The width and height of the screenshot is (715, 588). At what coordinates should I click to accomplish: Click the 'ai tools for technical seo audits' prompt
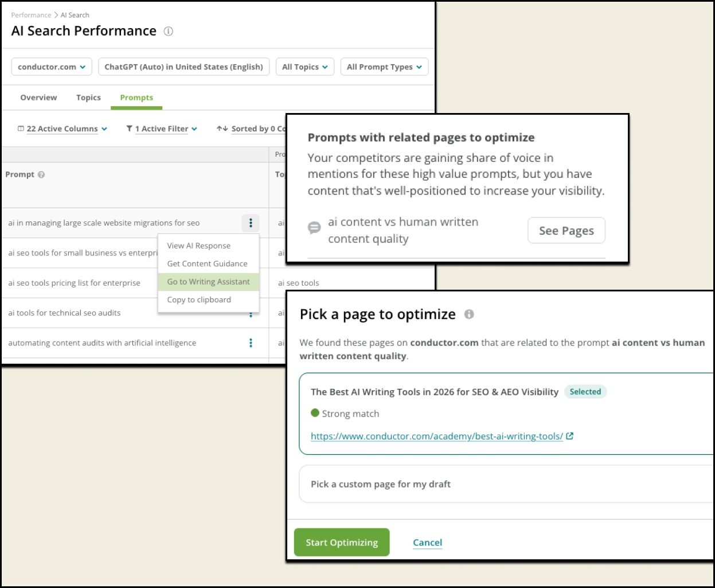(x=64, y=313)
